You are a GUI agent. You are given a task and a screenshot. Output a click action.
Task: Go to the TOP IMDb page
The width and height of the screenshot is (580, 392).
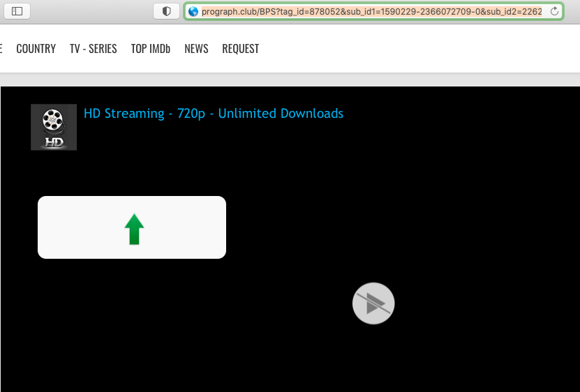pos(151,49)
